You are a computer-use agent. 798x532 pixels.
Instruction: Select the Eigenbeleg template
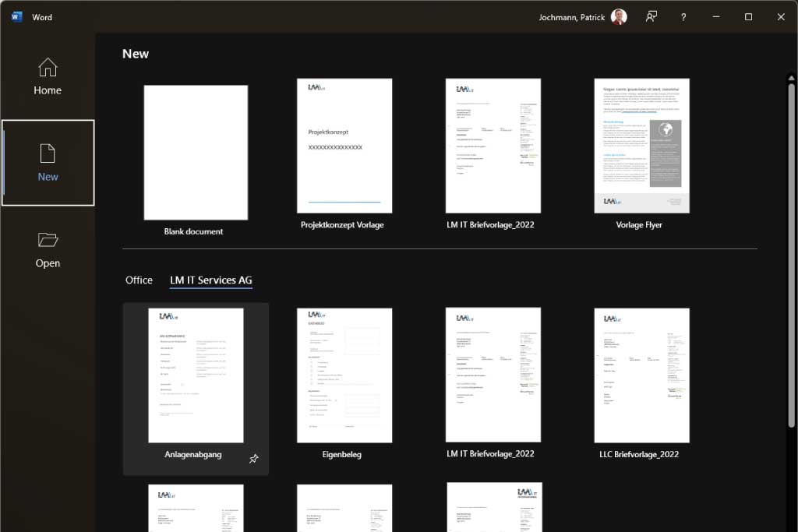tap(344, 375)
